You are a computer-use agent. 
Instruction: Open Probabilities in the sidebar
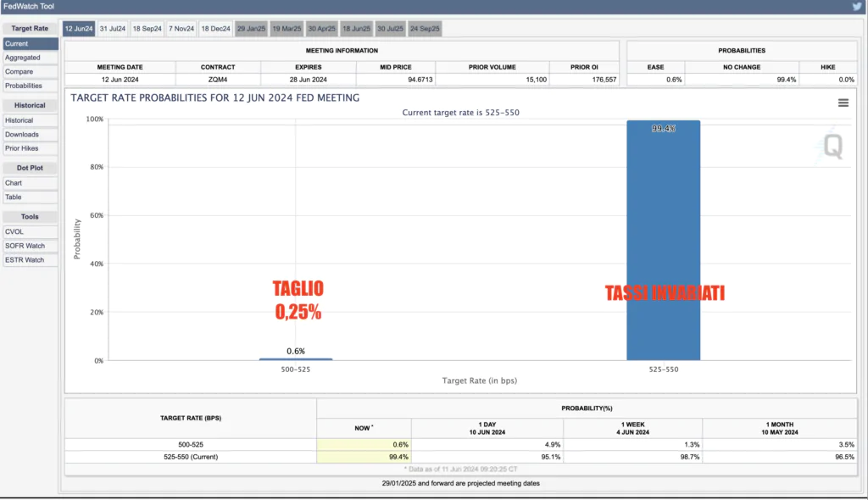(x=31, y=86)
